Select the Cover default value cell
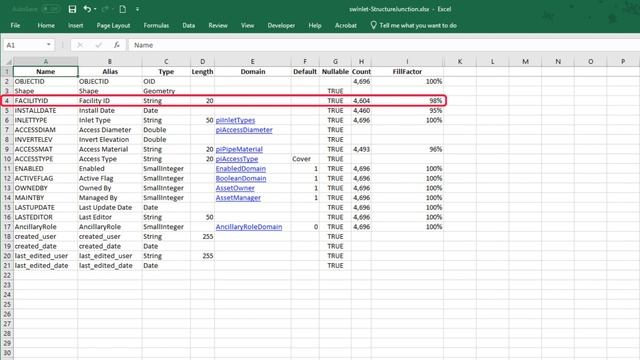 pyautogui.click(x=305, y=159)
